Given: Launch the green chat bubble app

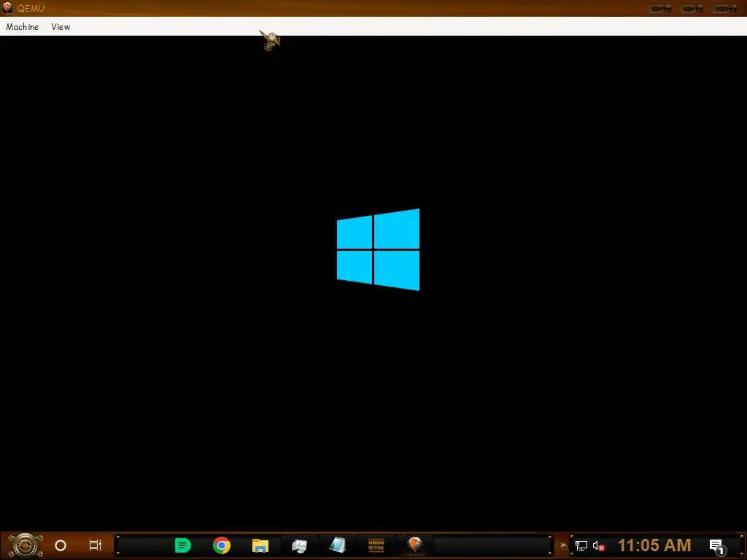Looking at the screenshot, I should [x=183, y=545].
